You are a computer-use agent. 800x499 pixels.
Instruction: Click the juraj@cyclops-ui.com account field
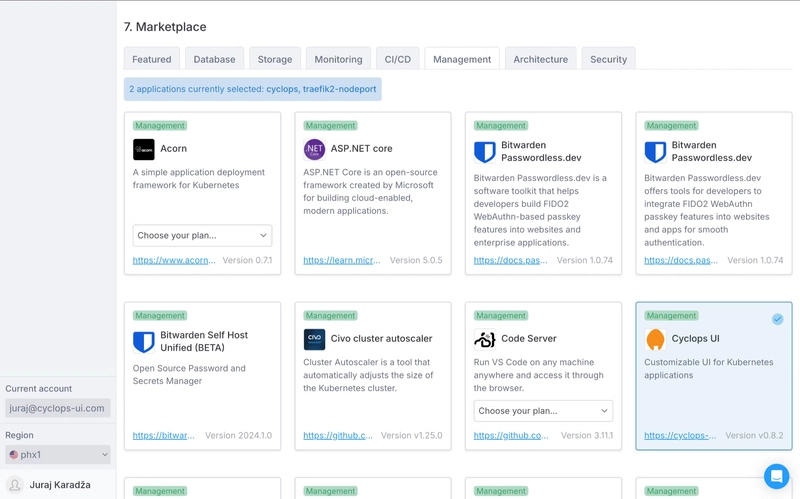(58, 408)
